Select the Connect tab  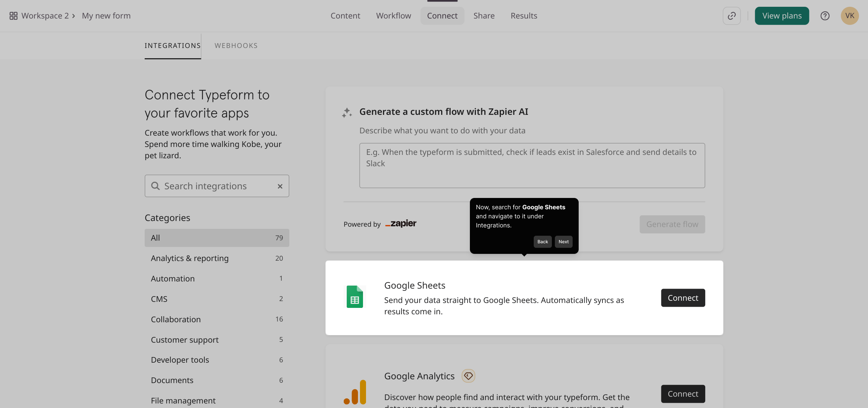pos(442,16)
